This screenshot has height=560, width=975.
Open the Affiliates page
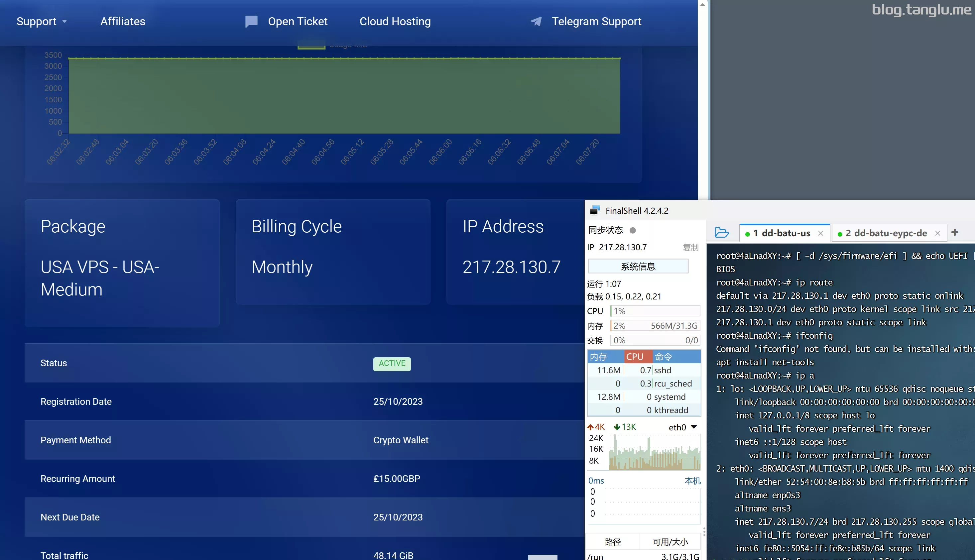tap(123, 22)
